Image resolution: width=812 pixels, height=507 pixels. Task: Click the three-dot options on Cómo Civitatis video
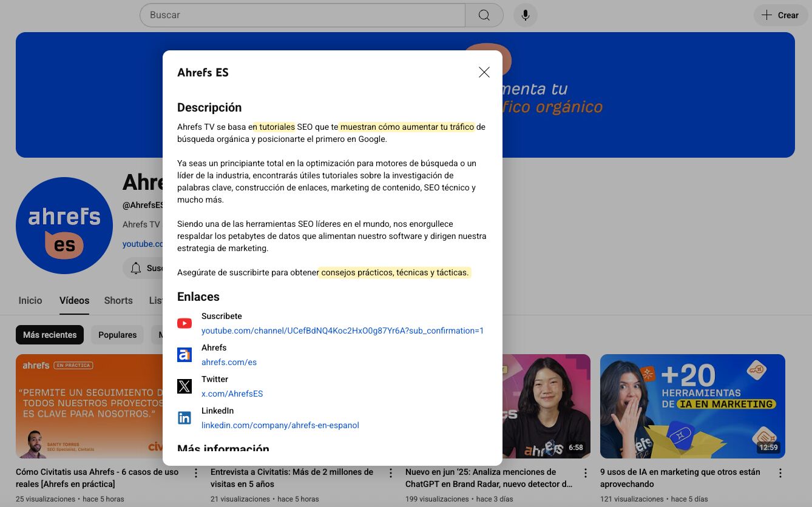(195, 472)
